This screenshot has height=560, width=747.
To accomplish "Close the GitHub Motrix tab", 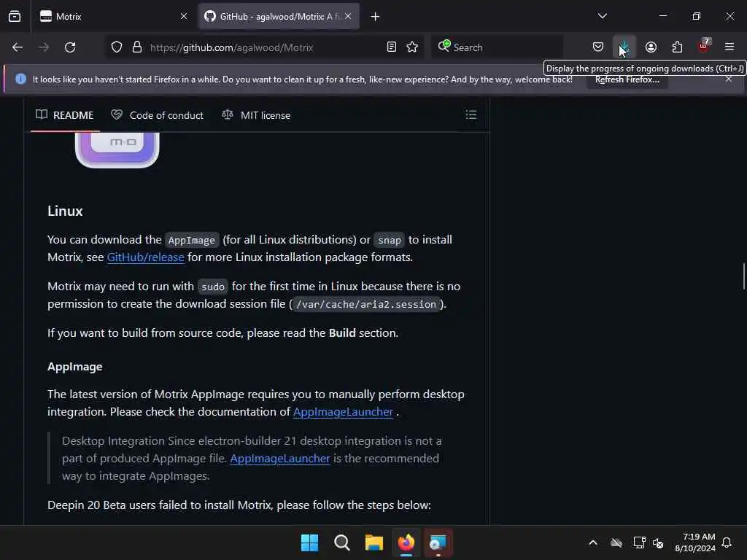I will pos(348,16).
